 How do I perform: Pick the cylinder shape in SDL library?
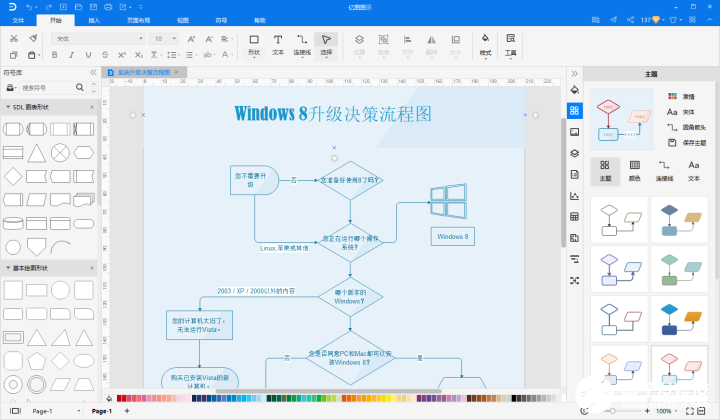tap(13, 224)
